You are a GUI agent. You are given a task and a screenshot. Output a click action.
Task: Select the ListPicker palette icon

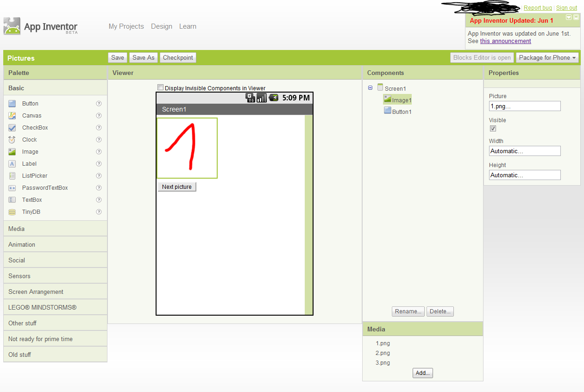point(12,176)
